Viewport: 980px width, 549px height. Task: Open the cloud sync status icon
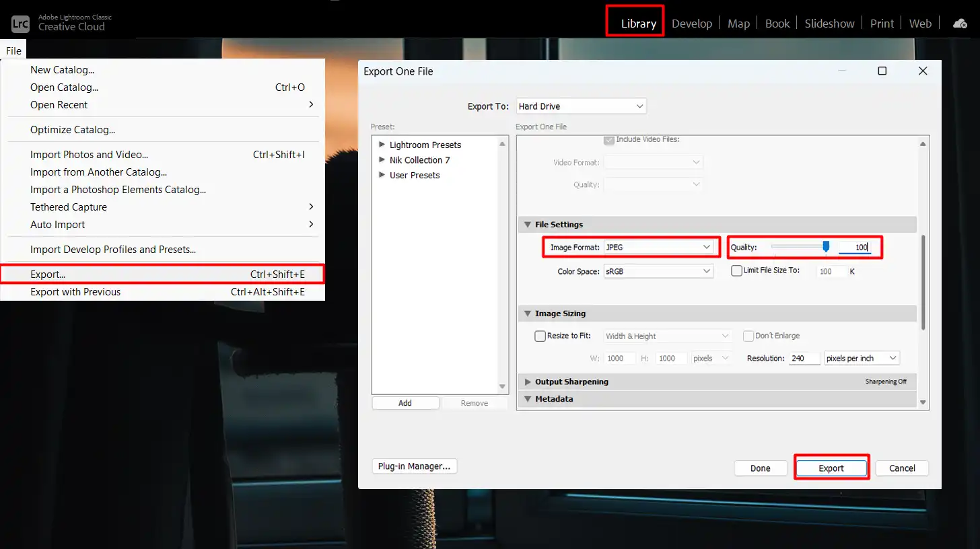(960, 24)
